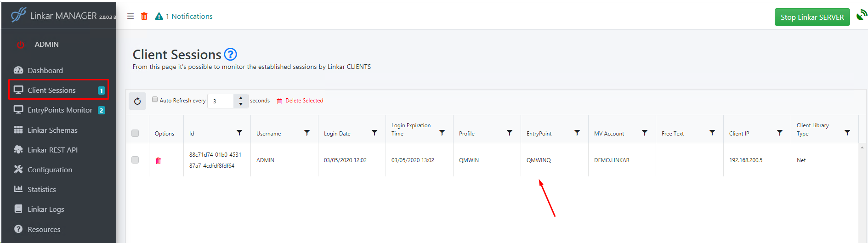The height and width of the screenshot is (243, 868).
Task: Open the warning notifications triangle icon
Action: coord(159,17)
